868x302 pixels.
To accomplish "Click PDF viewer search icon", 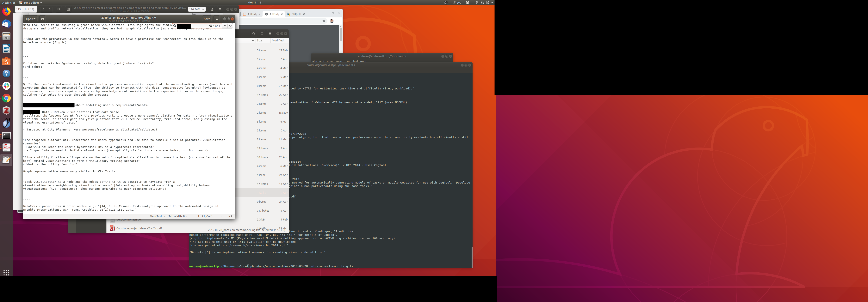I will click(59, 9).
